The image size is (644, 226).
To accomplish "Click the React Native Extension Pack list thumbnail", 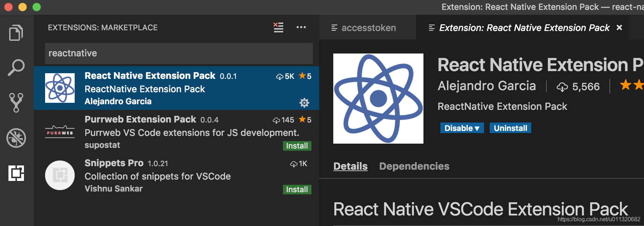I will (60, 88).
